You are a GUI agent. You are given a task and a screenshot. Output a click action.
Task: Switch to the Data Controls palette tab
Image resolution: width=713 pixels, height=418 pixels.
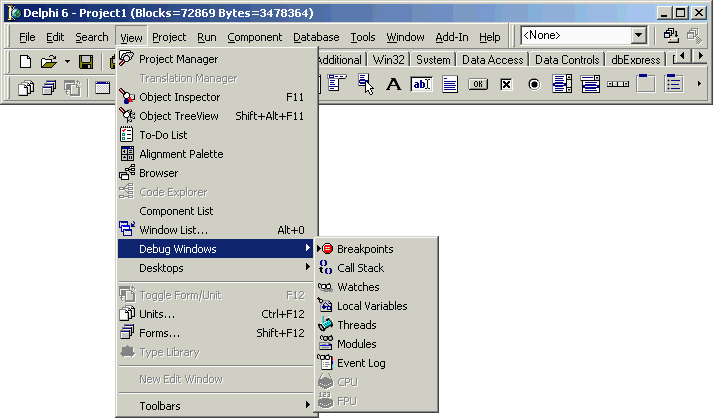point(567,60)
